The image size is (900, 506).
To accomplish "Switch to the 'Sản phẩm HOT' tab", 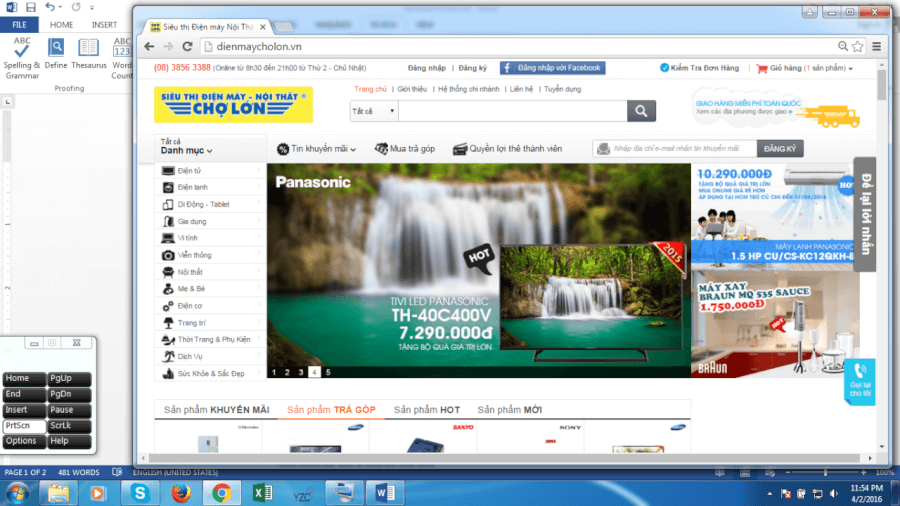I will click(426, 410).
